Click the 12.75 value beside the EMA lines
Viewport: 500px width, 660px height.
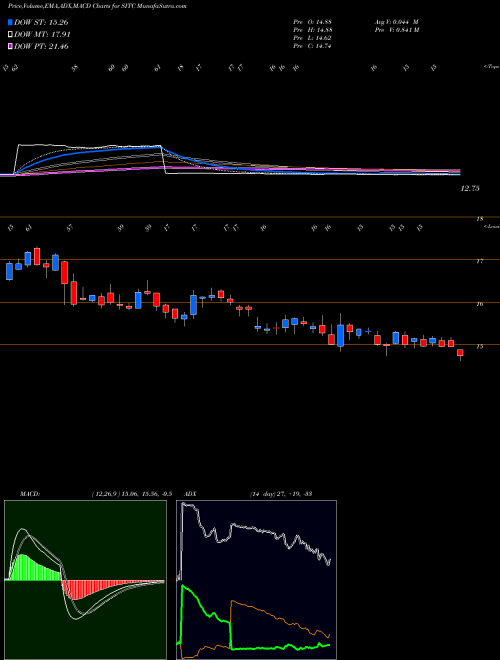(x=470, y=189)
